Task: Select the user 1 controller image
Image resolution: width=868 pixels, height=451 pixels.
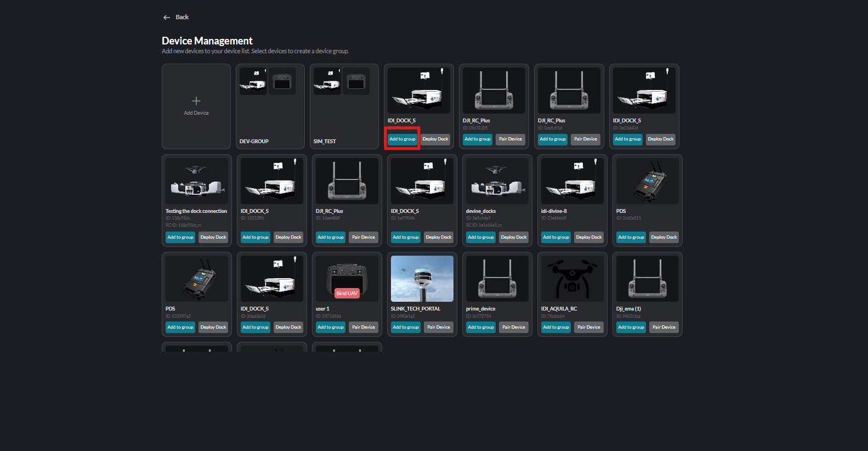Action: (347, 279)
